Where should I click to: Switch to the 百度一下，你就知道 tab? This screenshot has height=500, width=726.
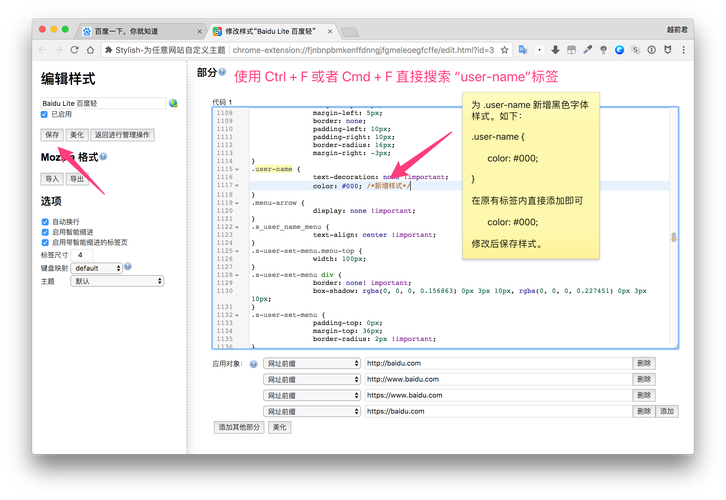coord(138,31)
